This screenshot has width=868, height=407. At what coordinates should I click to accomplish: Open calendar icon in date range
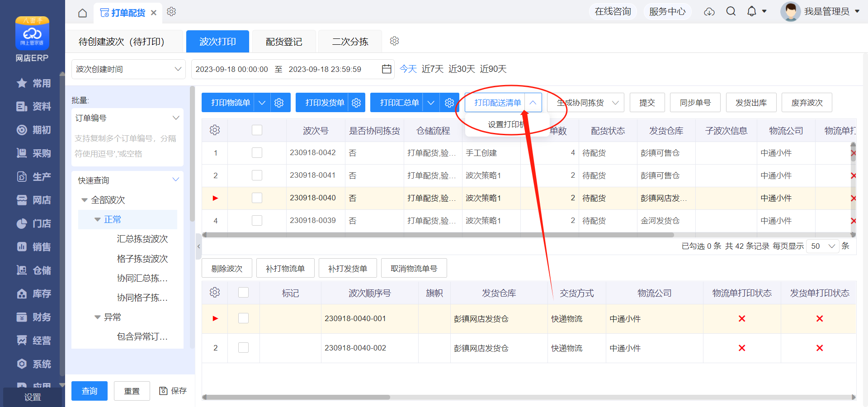[387, 69]
